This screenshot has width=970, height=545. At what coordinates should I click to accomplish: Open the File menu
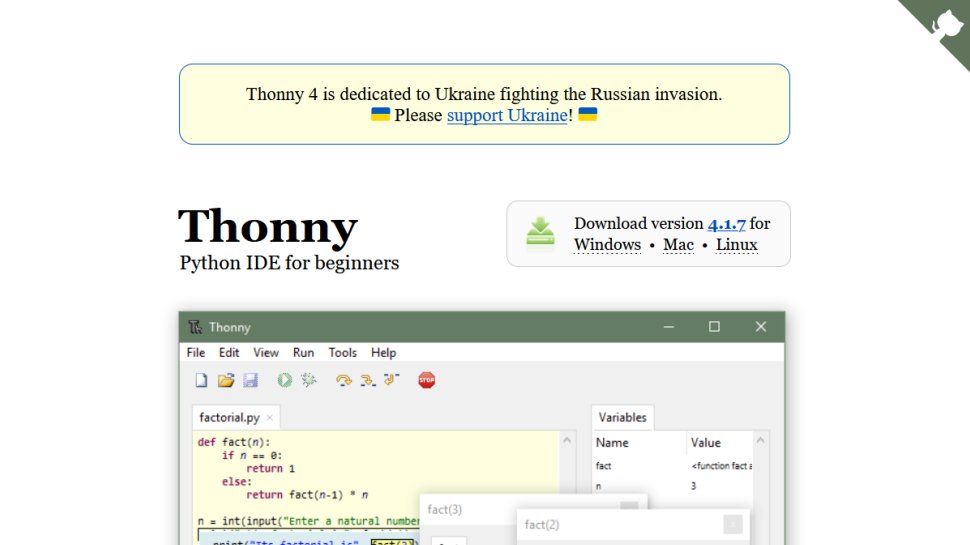point(195,353)
